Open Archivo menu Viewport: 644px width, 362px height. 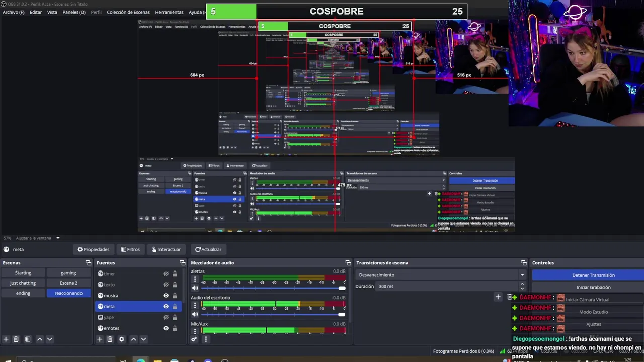pyautogui.click(x=14, y=12)
